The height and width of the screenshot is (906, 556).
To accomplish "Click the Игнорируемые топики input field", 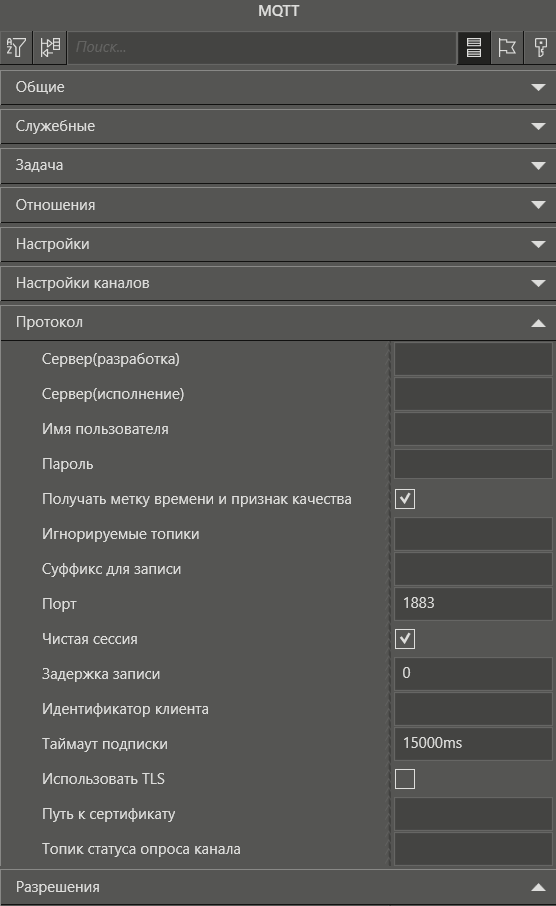I will [x=473, y=534].
